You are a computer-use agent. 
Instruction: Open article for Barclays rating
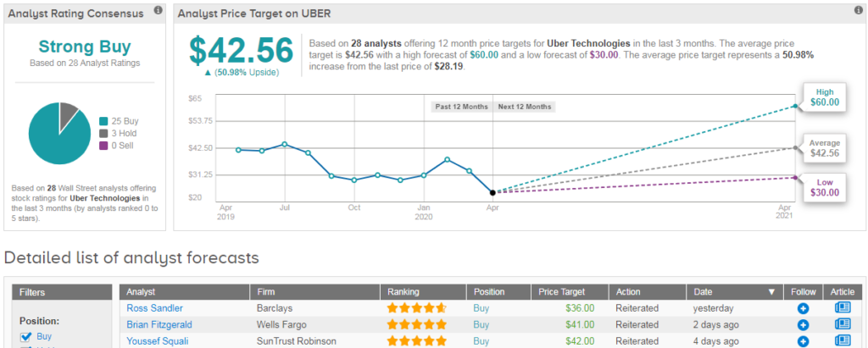(843, 308)
